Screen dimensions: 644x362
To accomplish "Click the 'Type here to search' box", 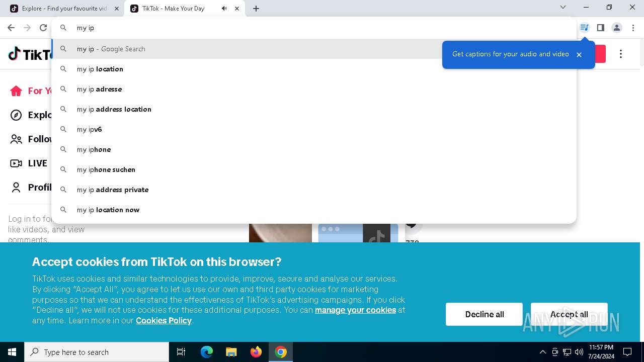I will 97,352.
